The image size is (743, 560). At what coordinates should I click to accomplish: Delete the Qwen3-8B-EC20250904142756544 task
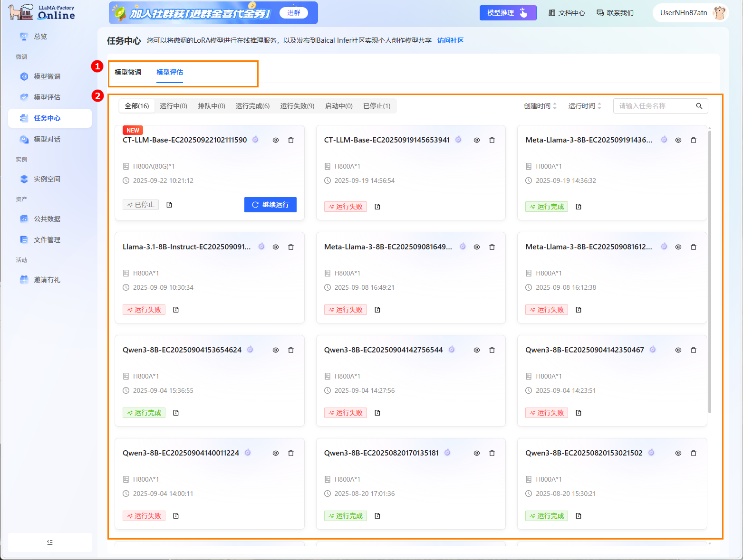[492, 350]
